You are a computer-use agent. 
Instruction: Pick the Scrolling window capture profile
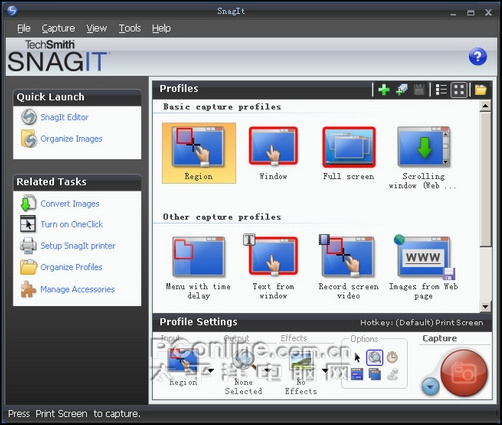tap(423, 157)
